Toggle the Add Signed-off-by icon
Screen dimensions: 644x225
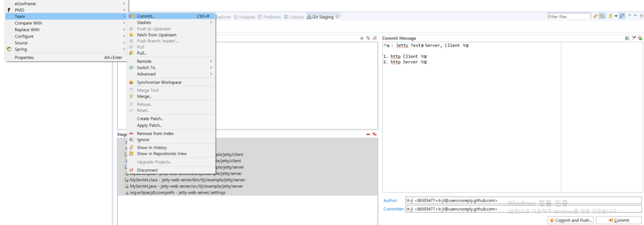[633, 38]
